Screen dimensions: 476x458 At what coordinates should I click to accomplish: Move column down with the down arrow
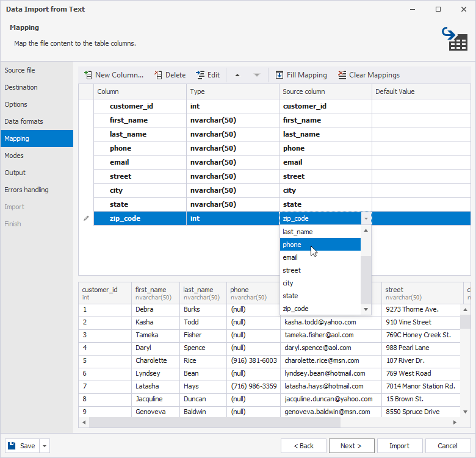coord(257,75)
